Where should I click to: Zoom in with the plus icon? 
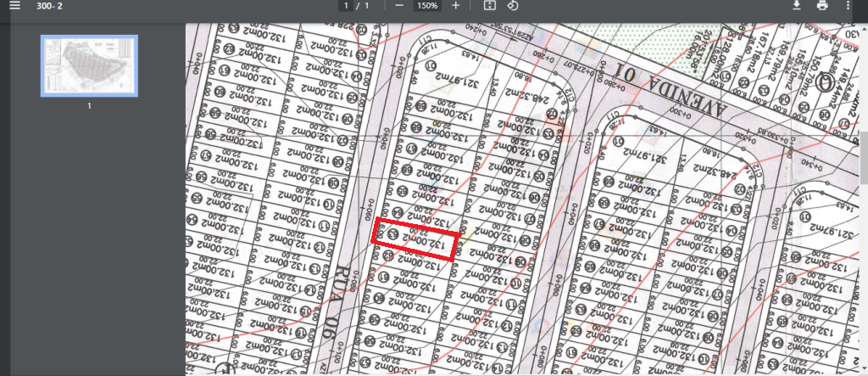pyautogui.click(x=455, y=6)
